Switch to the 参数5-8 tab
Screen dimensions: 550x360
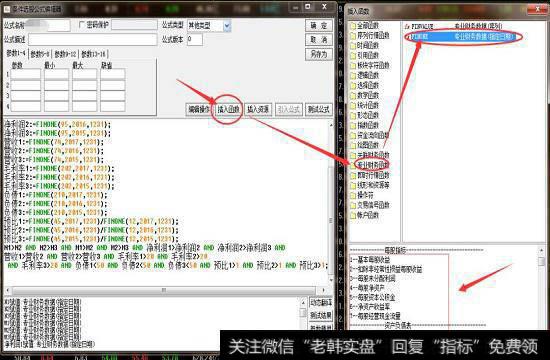40,54
